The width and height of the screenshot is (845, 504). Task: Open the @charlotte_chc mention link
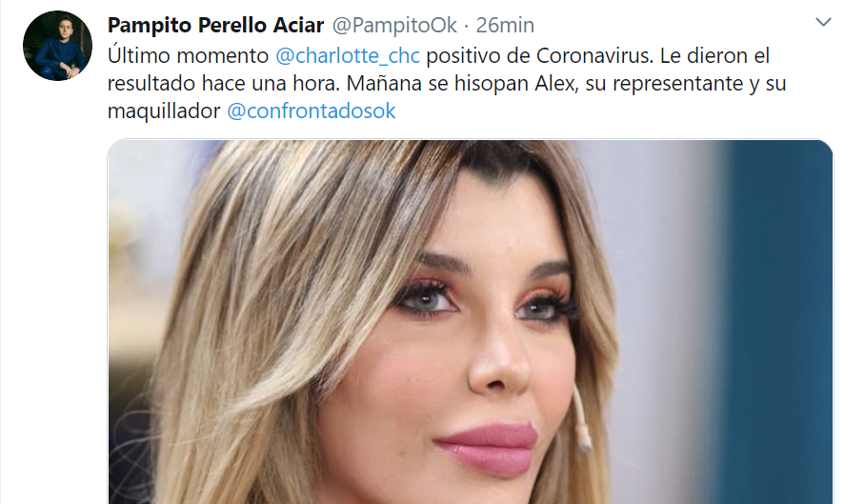tap(348, 55)
